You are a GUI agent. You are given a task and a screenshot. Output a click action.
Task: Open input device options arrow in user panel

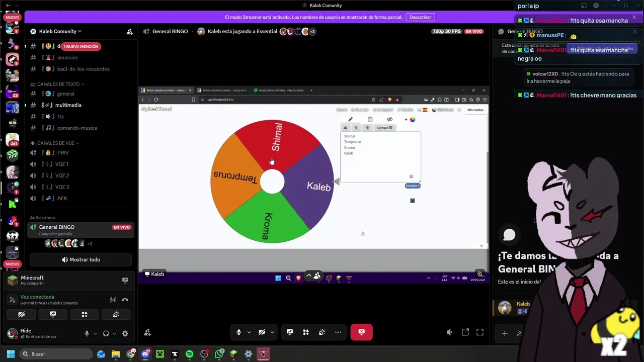(95, 333)
